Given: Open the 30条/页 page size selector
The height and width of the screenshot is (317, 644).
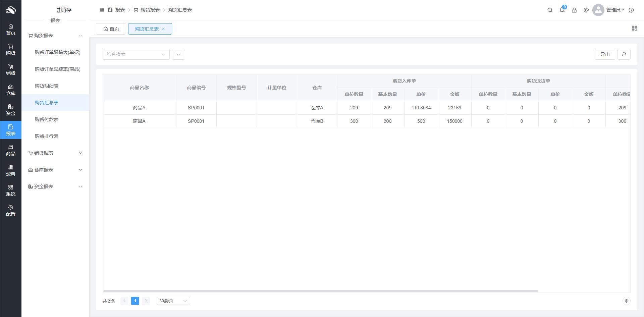Looking at the screenshot, I should point(173,301).
